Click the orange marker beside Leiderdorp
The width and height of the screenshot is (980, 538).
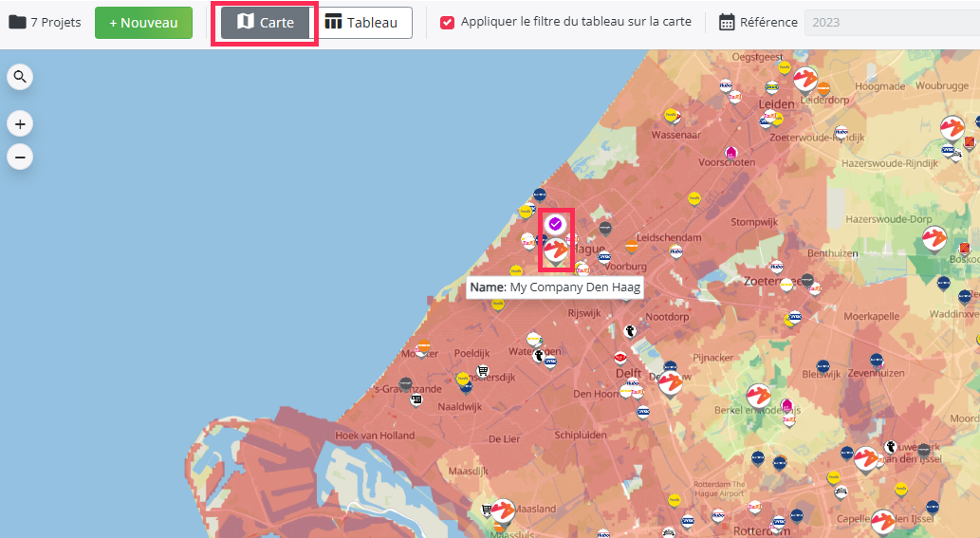pos(823,89)
